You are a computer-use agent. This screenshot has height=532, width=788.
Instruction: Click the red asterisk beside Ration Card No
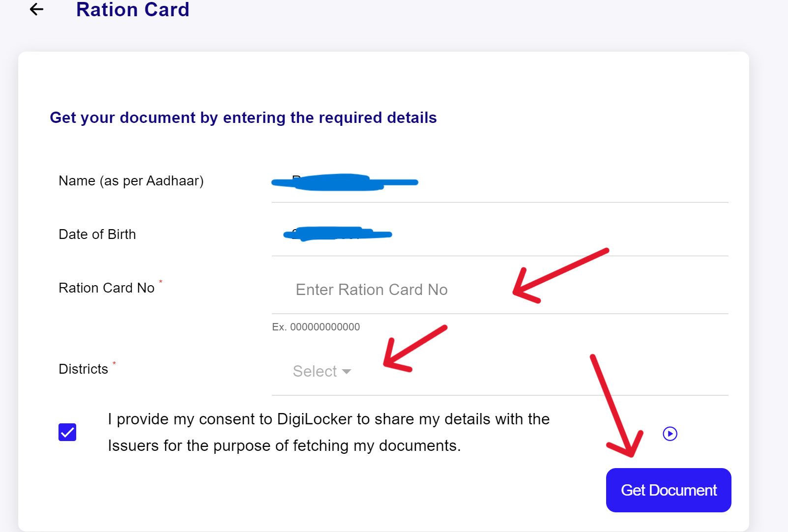161,281
